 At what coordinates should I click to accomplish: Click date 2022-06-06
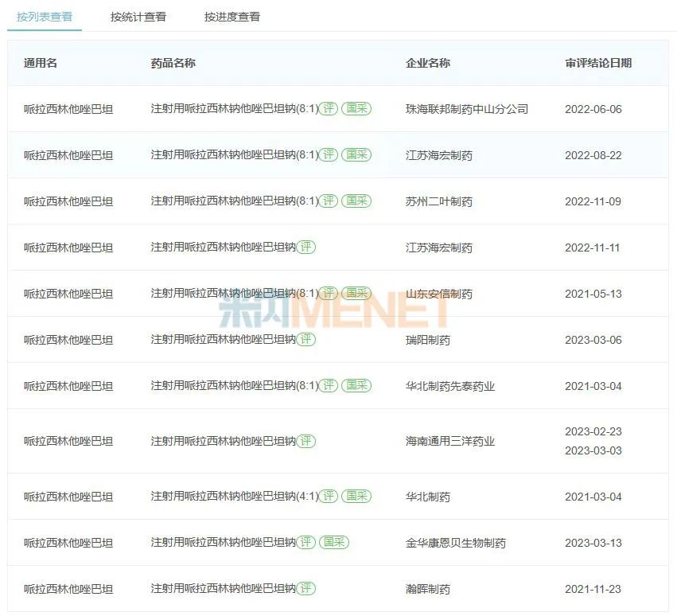point(593,109)
